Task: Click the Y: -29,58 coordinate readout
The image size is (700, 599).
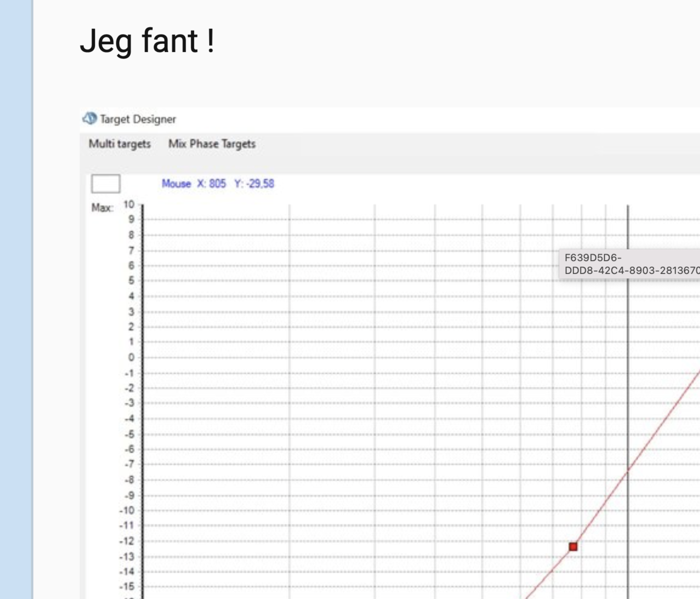Action: tap(254, 184)
